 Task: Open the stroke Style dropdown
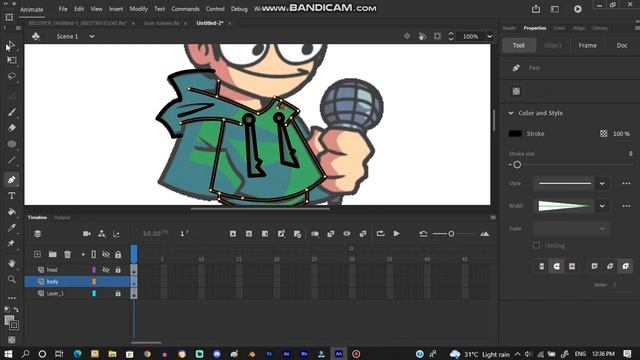602,184
